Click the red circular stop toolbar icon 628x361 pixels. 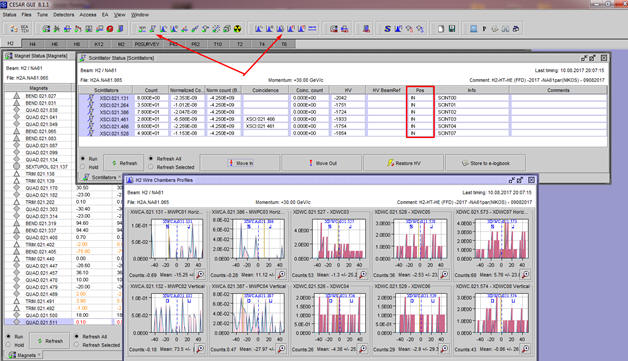[110, 29]
